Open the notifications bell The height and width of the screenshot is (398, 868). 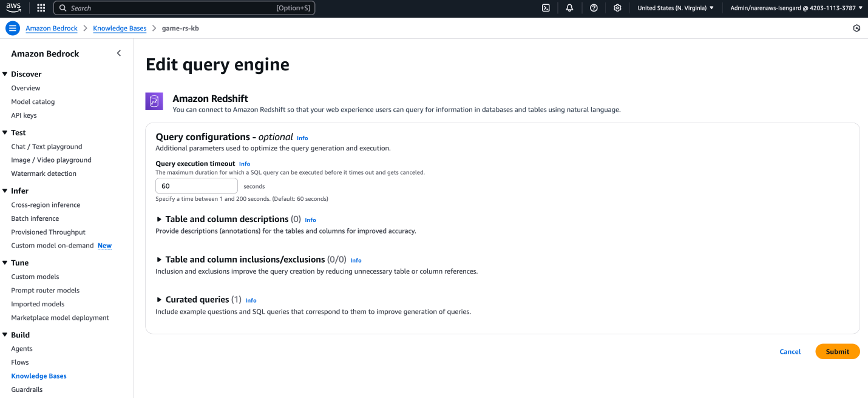coord(569,7)
